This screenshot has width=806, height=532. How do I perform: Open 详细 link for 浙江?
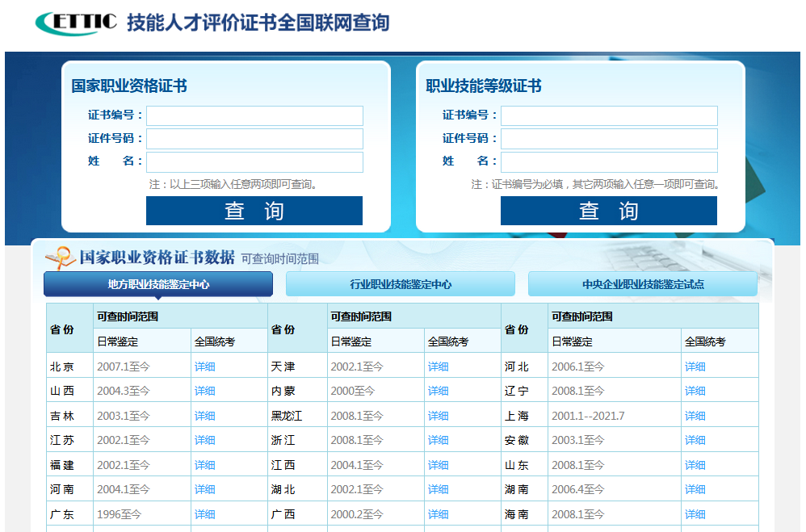pyautogui.click(x=438, y=441)
